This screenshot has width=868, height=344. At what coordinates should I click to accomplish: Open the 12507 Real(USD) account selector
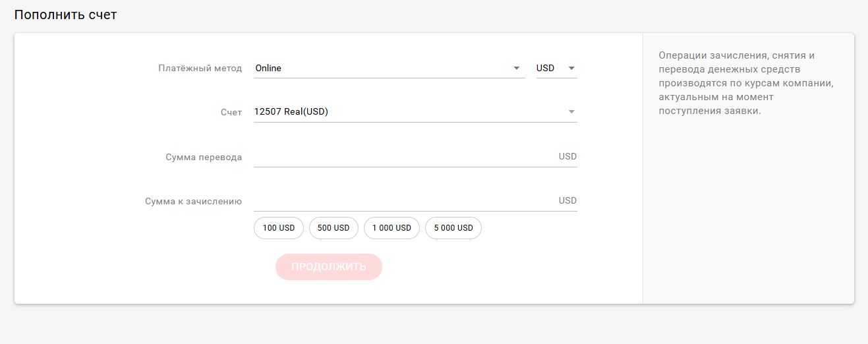click(x=409, y=112)
